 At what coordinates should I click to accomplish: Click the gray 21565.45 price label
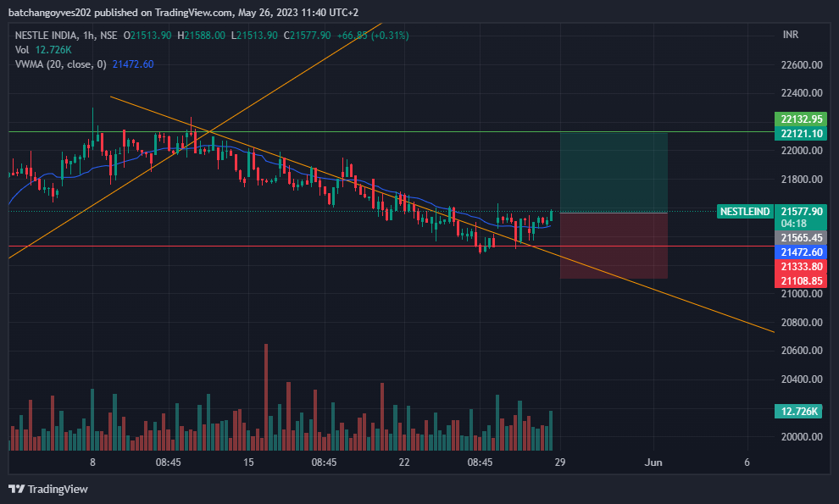click(801, 237)
